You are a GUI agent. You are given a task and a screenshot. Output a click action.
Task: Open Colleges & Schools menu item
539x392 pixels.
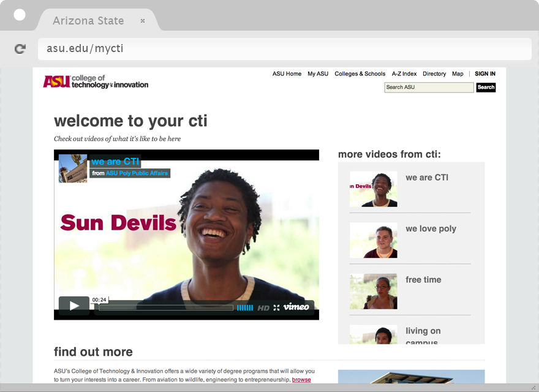[360, 73]
